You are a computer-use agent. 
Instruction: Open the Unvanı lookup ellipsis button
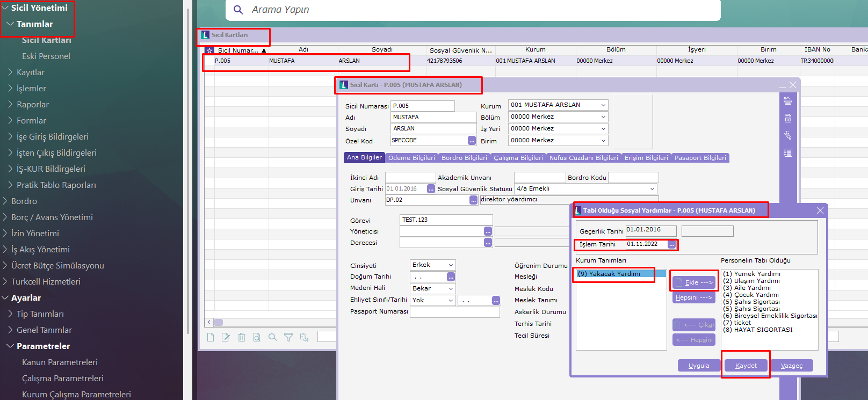tap(473, 200)
